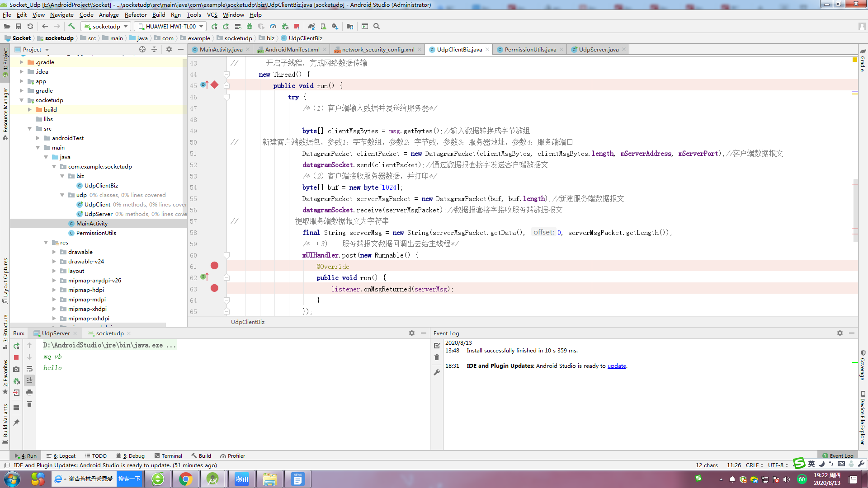Switch to the MainActivity.java tab

tap(221, 50)
